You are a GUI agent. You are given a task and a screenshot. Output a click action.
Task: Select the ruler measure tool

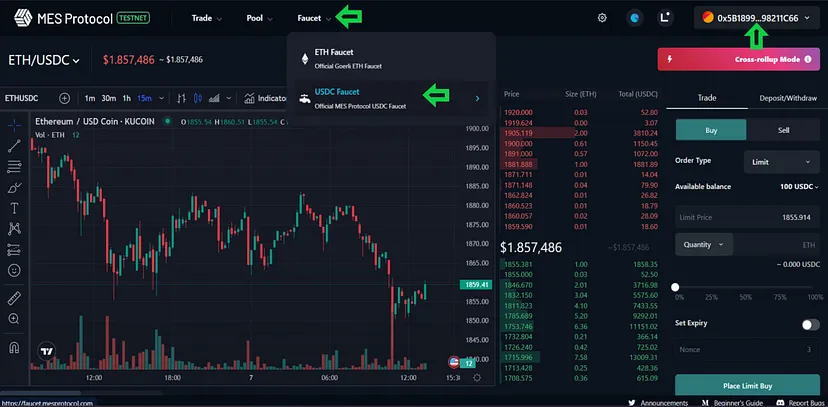tap(15, 297)
